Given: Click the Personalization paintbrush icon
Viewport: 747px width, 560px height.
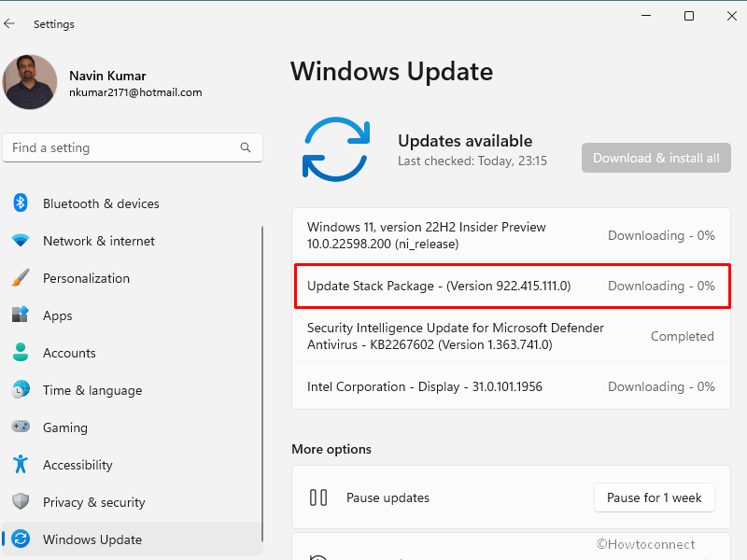Looking at the screenshot, I should tap(21, 277).
